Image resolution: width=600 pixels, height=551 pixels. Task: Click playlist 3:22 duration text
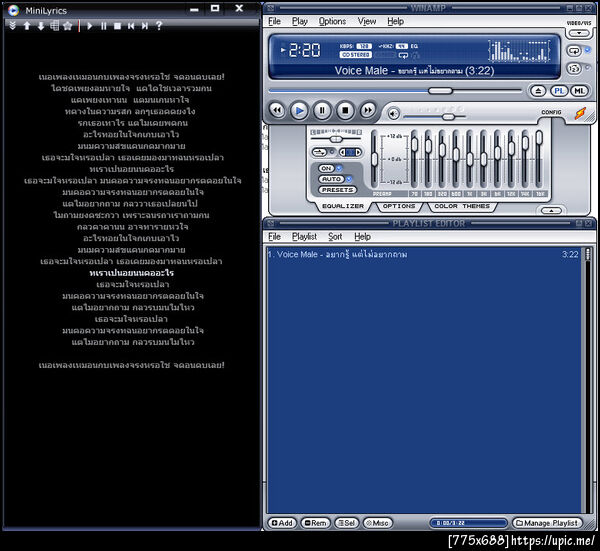[570, 254]
